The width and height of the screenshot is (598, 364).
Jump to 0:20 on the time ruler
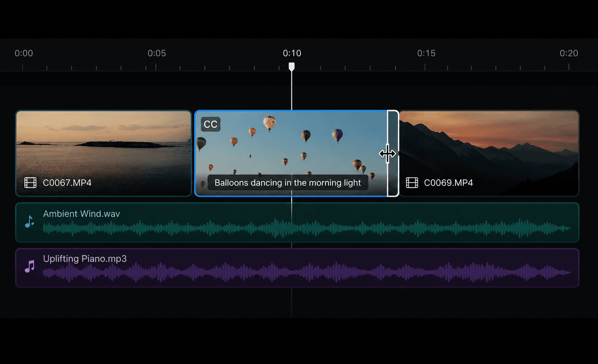point(569,53)
